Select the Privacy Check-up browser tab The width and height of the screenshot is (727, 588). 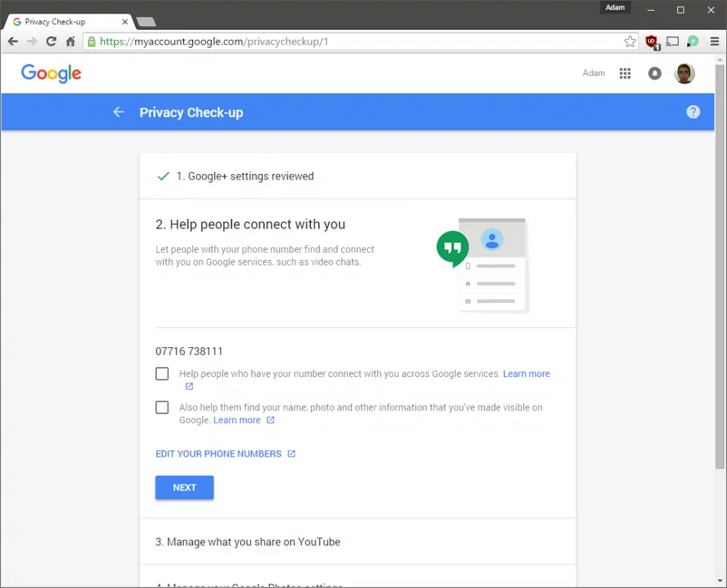point(69,22)
